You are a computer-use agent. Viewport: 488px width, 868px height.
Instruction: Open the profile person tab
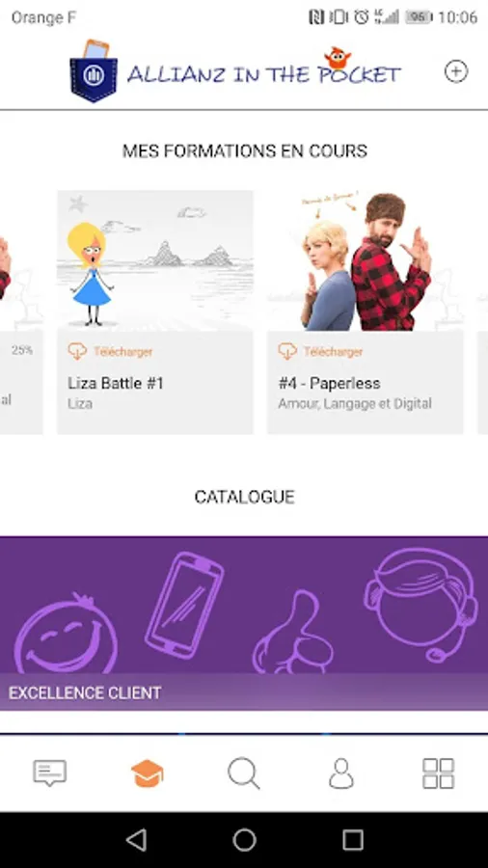point(341,773)
